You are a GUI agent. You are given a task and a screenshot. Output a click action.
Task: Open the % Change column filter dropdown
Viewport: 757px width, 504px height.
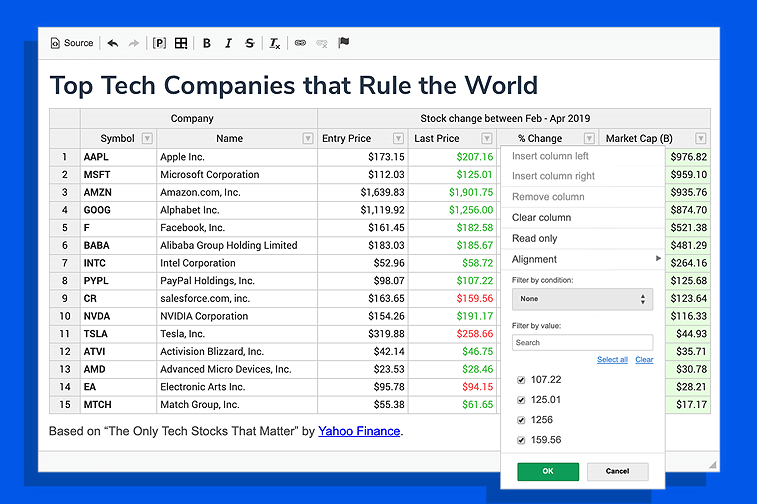click(x=589, y=139)
